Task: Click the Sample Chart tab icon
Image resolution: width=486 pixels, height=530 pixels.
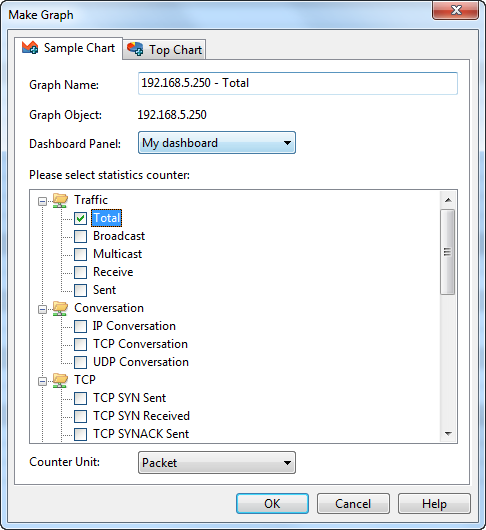Action: [30, 48]
